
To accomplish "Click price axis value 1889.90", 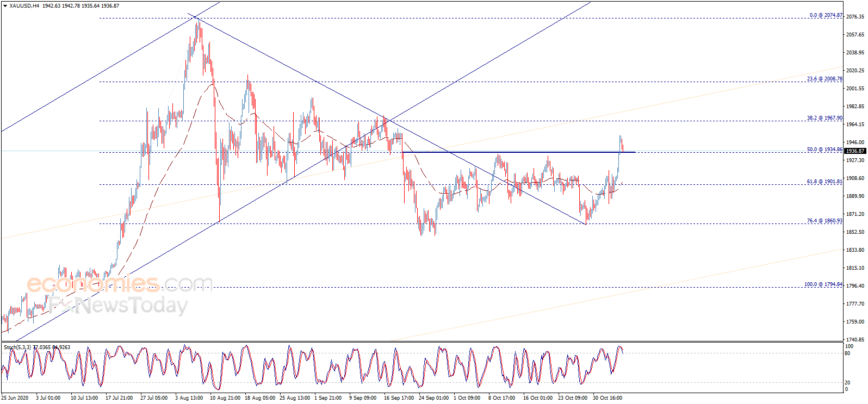I will (855, 196).
